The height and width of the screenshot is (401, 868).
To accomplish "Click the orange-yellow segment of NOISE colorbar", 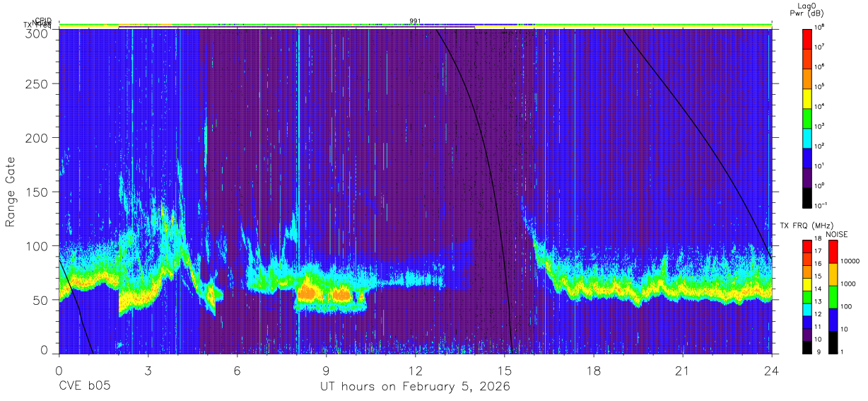I will click(x=833, y=274).
